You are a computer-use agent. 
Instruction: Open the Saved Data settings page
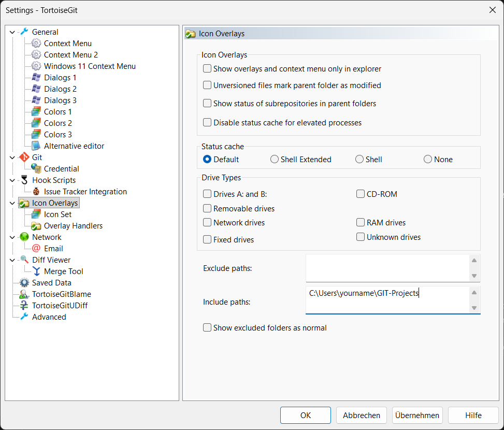coord(51,283)
